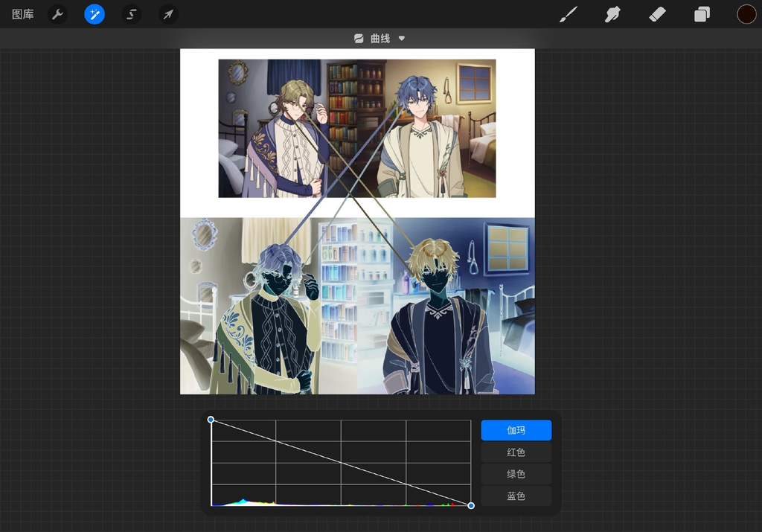The image size is (762, 532).
Task: Click the center of the curves graph
Action: click(x=341, y=463)
